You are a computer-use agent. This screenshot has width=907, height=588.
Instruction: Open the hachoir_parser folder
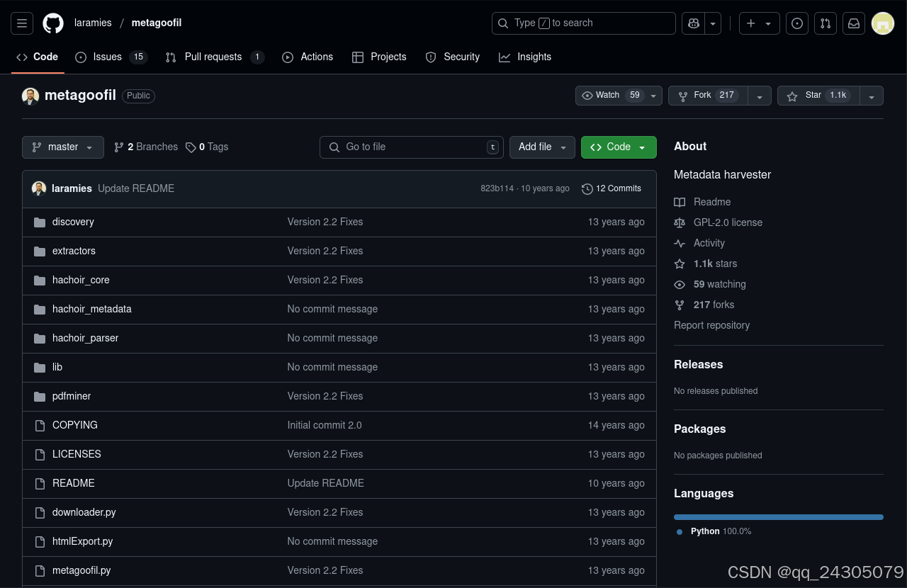pos(85,338)
